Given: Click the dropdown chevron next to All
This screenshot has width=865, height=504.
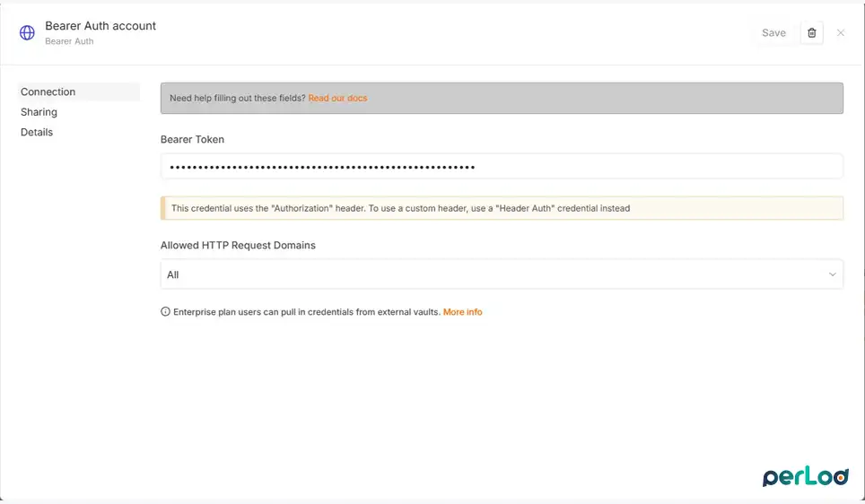Looking at the screenshot, I should point(832,274).
